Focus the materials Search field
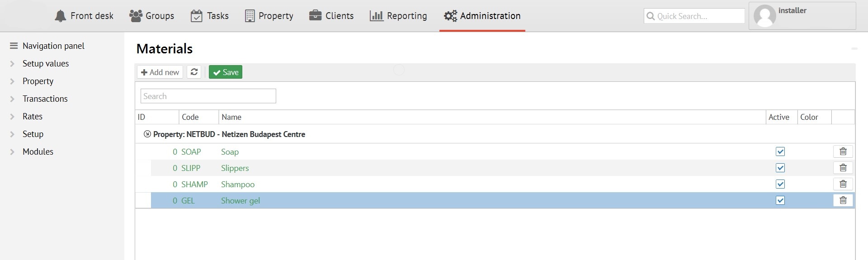This screenshot has height=260, width=868. 208,96
